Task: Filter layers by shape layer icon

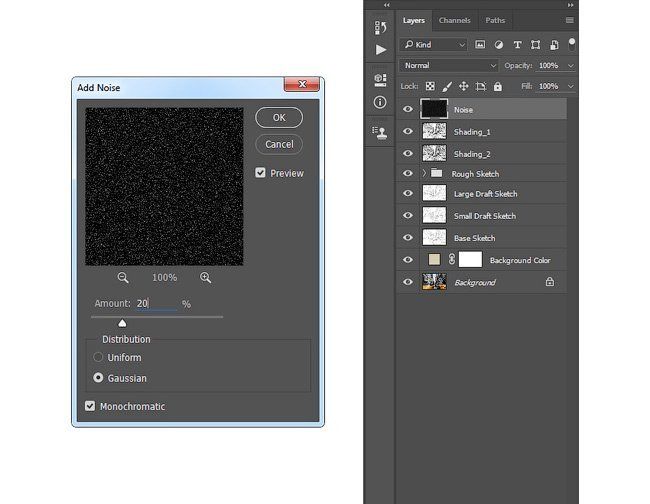Action: (x=536, y=45)
